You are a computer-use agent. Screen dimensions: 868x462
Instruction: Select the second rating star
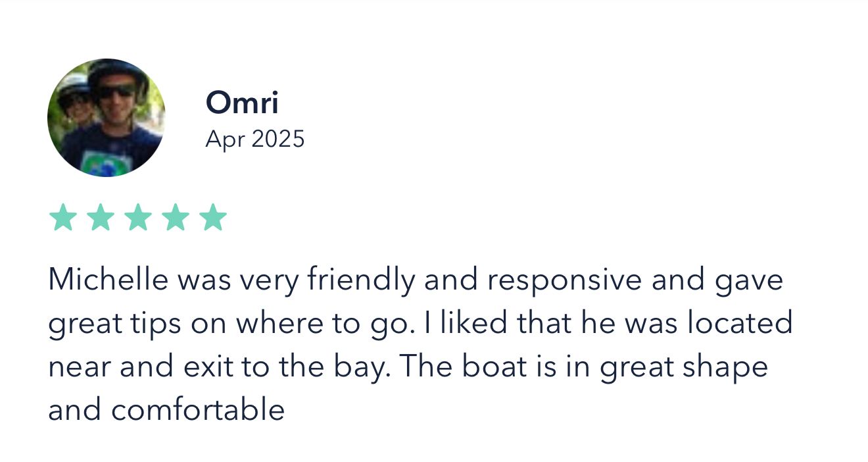[x=101, y=217]
